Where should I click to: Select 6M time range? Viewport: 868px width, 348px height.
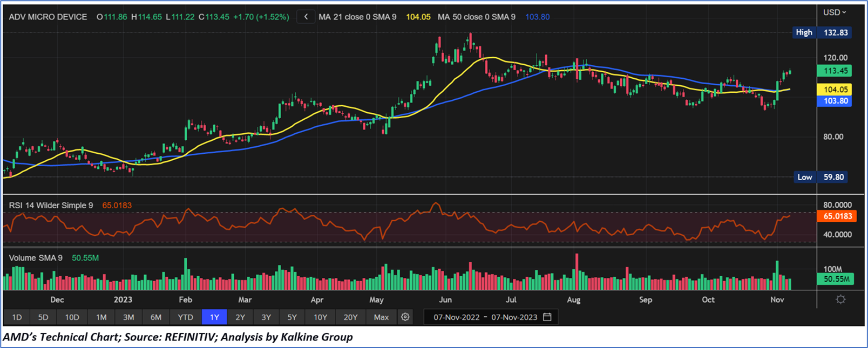pyautogui.click(x=156, y=317)
